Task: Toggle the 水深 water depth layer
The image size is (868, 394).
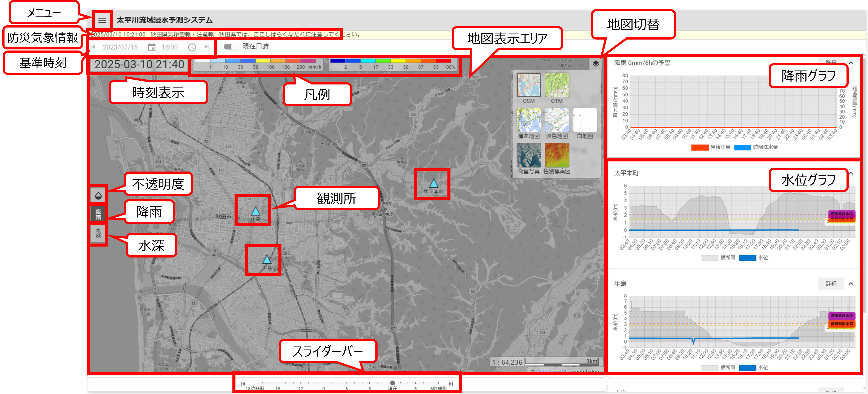Action: [x=98, y=233]
